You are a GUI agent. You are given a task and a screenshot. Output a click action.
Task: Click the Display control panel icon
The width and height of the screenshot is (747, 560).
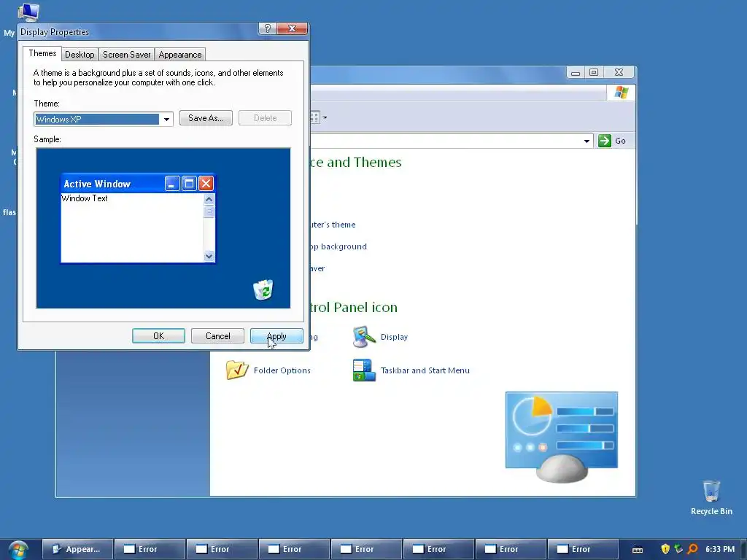(x=364, y=337)
